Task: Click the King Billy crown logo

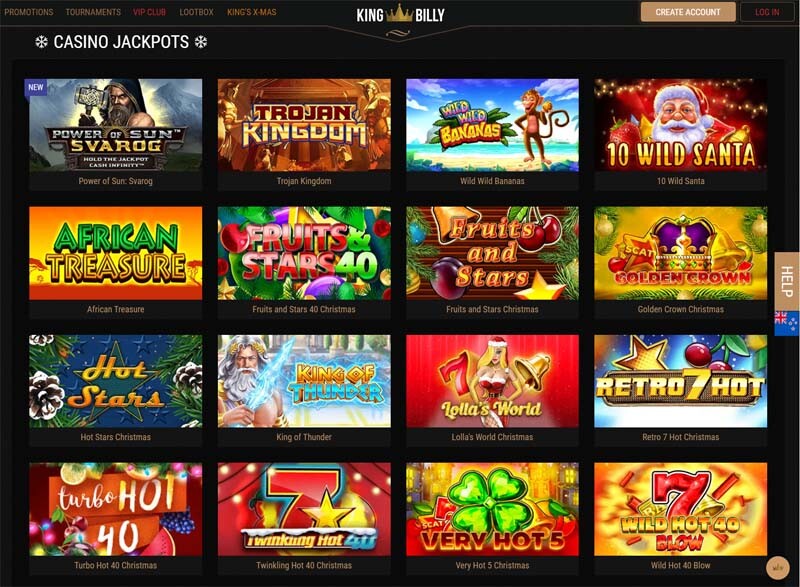Action: coord(400,15)
